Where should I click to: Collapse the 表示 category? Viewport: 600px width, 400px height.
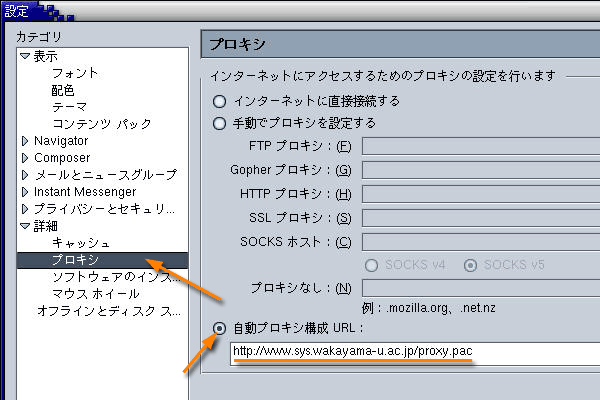pyautogui.click(x=25, y=56)
